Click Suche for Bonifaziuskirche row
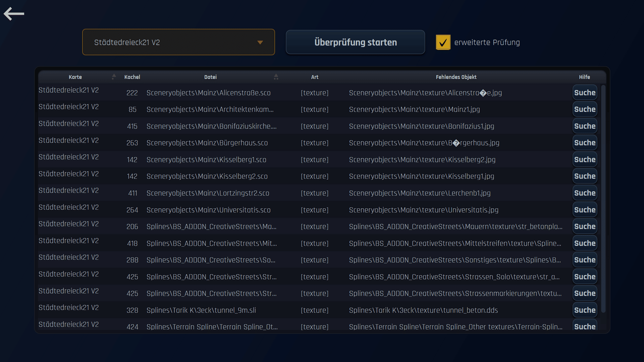Screen dimensions: 644x362 pos(584,126)
